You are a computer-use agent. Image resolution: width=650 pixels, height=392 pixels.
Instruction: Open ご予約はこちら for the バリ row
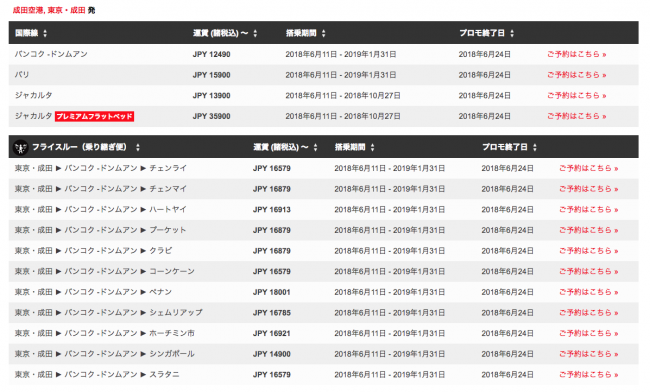577,75
